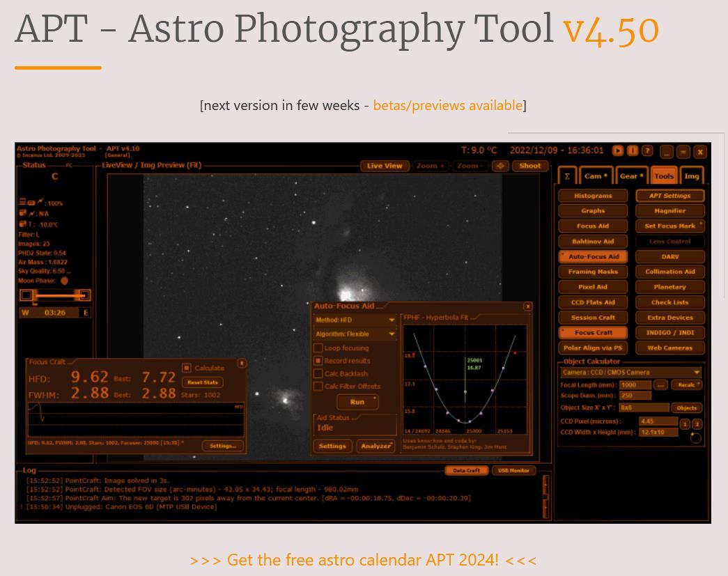The height and width of the screenshot is (576, 728).
Task: Click the play icon beside the clock
Action: [617, 151]
